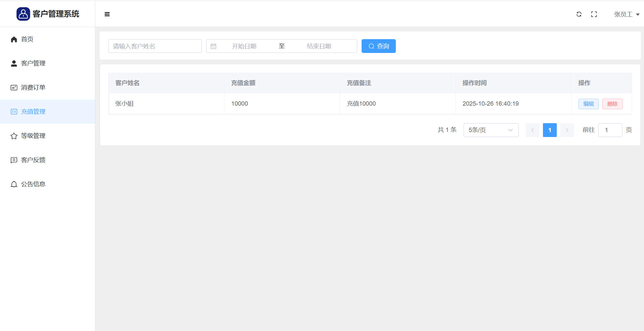Click the star icon for 等级管理

click(x=14, y=136)
